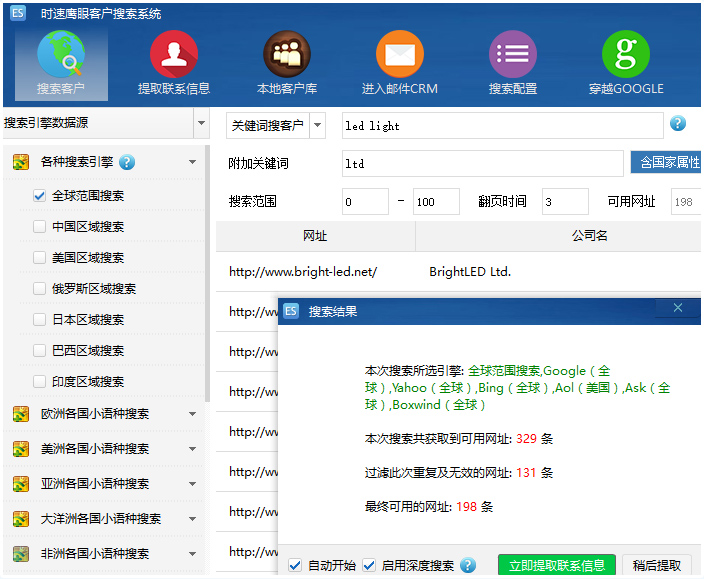The width and height of the screenshot is (704, 579).
Task: Click the 立即提取联系信息 button
Action: click(x=556, y=565)
